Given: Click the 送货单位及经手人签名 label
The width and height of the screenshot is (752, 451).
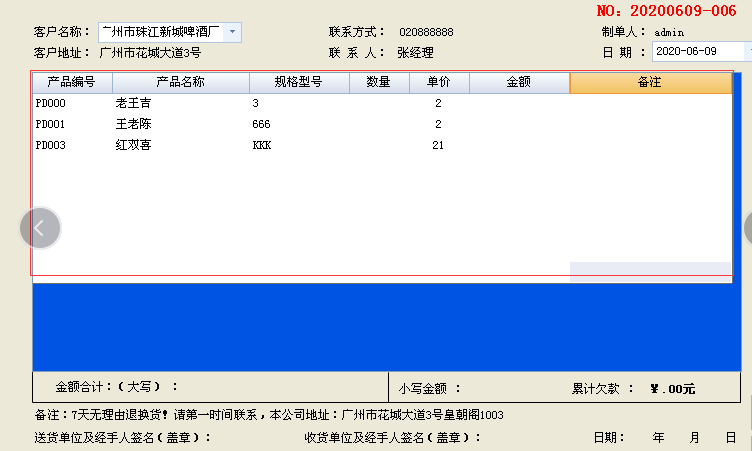Looking at the screenshot, I should click(x=123, y=438).
